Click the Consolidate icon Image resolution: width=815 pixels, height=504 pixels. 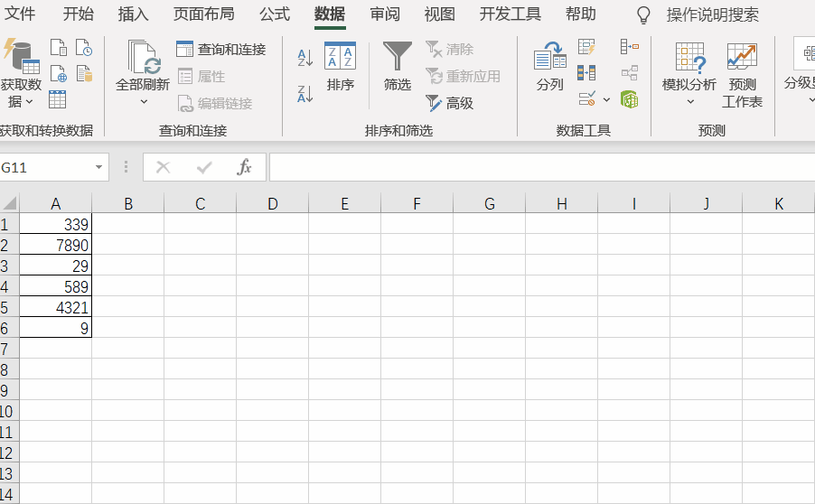tap(630, 47)
